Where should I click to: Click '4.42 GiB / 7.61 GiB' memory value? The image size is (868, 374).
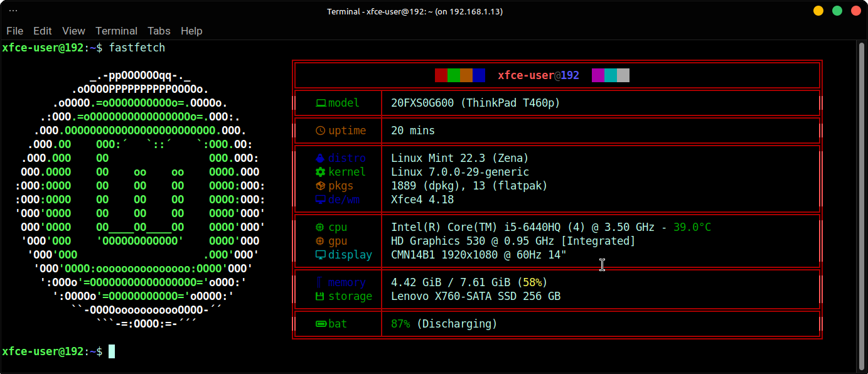451,282
